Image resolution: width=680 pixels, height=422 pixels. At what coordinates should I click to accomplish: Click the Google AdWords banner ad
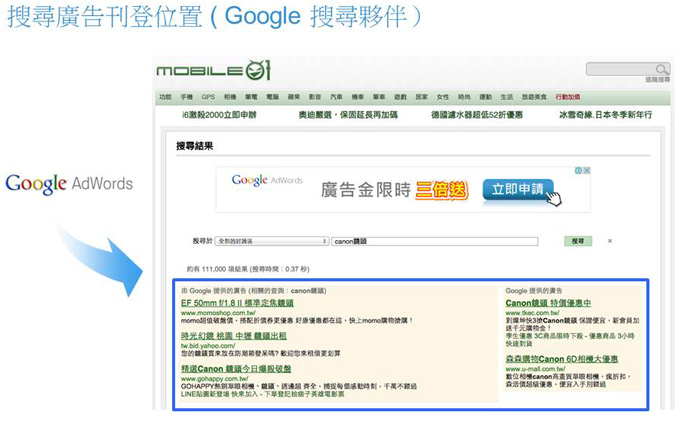tap(403, 190)
